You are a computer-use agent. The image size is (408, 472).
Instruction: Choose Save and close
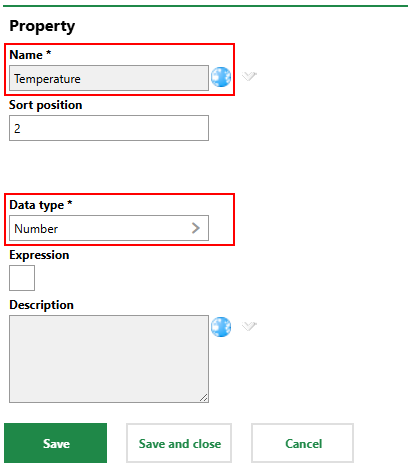point(179,443)
